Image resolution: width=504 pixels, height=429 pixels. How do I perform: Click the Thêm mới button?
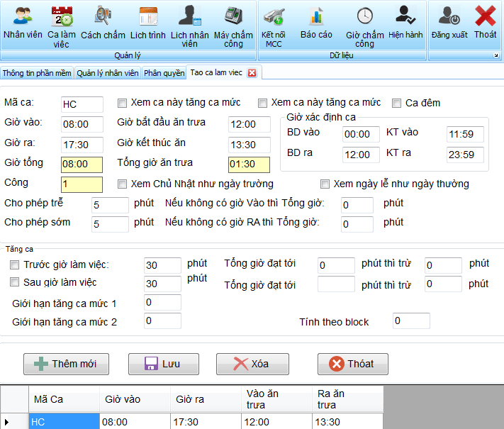tap(66, 364)
